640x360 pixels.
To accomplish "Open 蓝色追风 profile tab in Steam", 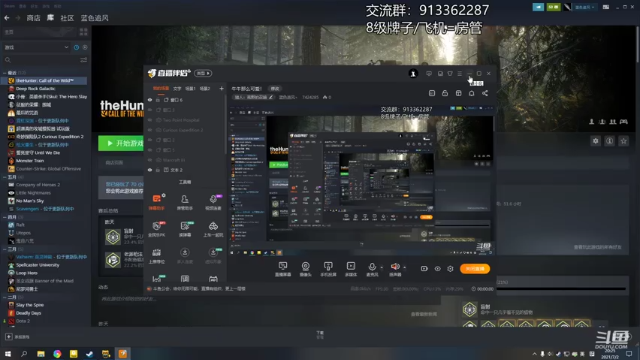I will [94, 18].
